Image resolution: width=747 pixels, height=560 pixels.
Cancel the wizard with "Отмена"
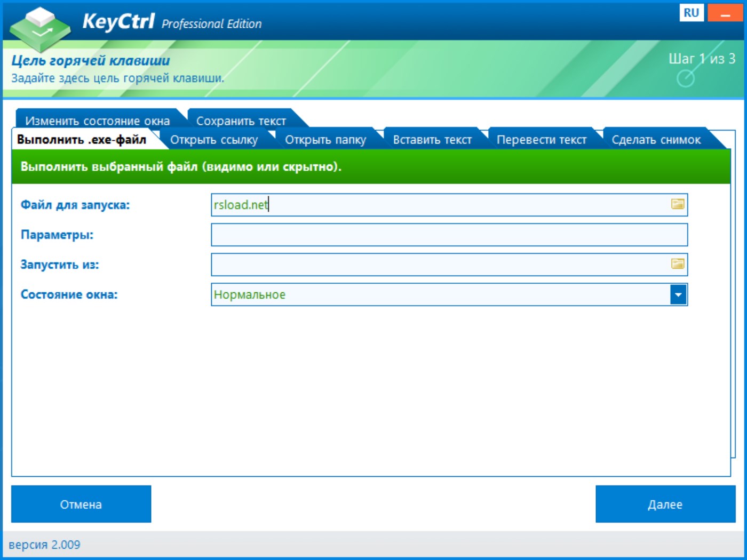81,503
